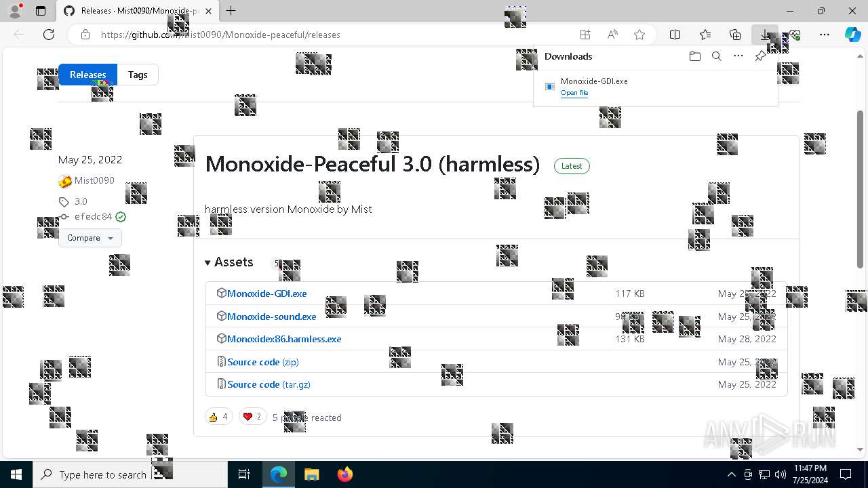Screen dimensions: 868x488
Task: Open Monoxide-Peaceful 3.0 release title
Action: point(372,164)
